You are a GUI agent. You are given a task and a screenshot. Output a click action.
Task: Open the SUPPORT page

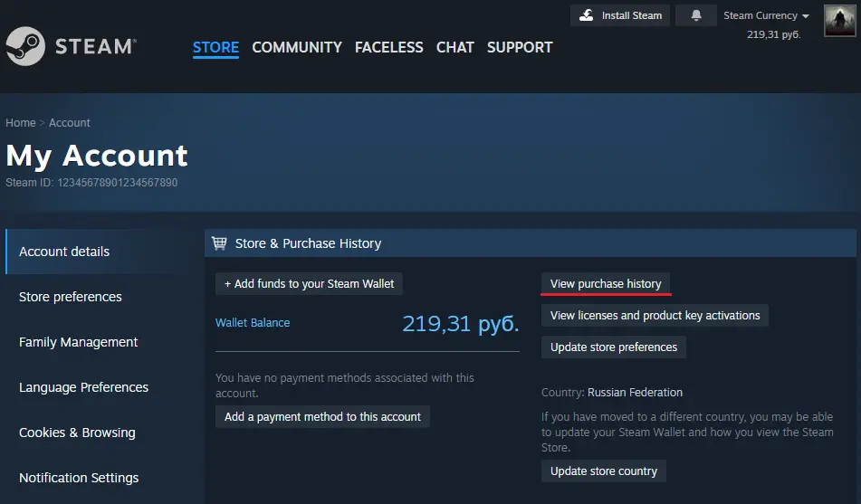520,47
